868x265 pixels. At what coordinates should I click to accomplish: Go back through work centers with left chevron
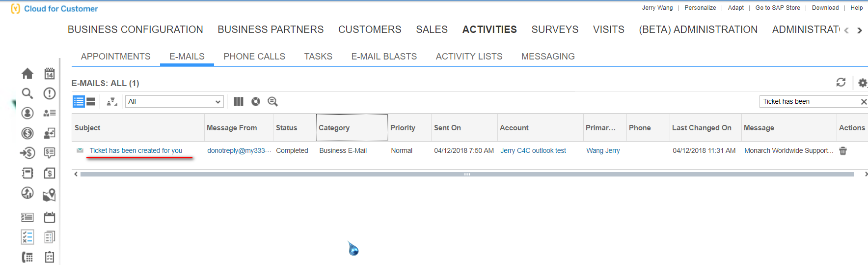pos(846,30)
